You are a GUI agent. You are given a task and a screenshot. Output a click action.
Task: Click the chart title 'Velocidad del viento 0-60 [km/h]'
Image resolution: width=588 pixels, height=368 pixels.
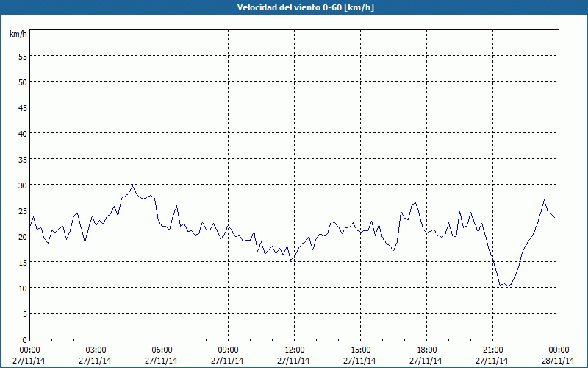(305, 7)
